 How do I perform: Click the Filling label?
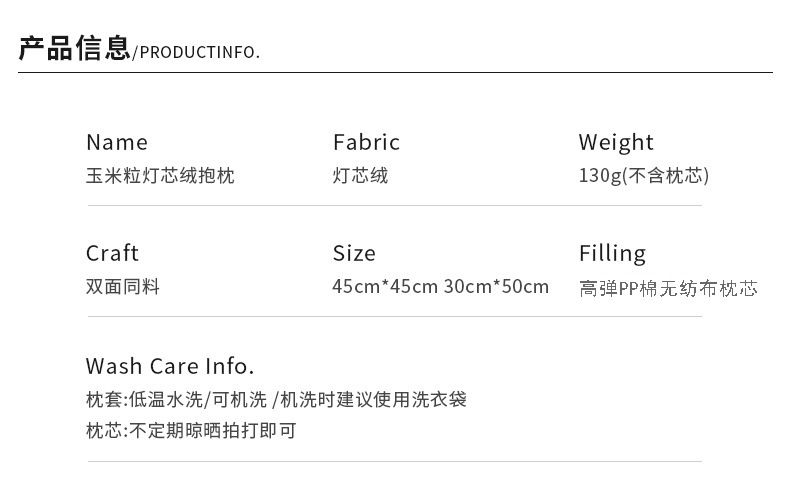(612, 253)
